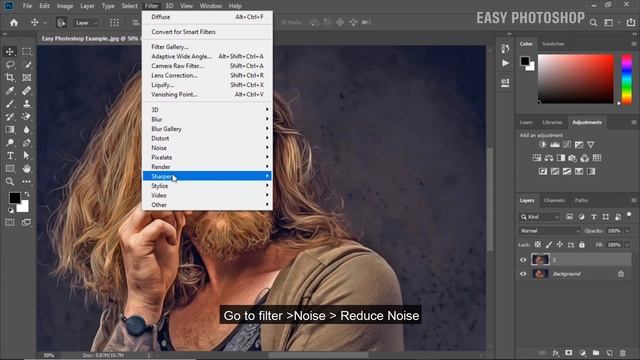Create a new layer in the Layers panel
This screenshot has width=640, height=360.
click(609, 353)
